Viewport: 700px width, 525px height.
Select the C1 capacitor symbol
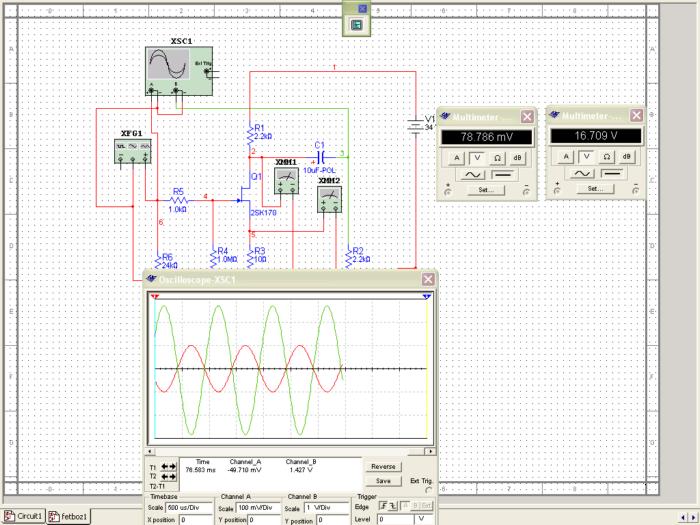(321, 157)
